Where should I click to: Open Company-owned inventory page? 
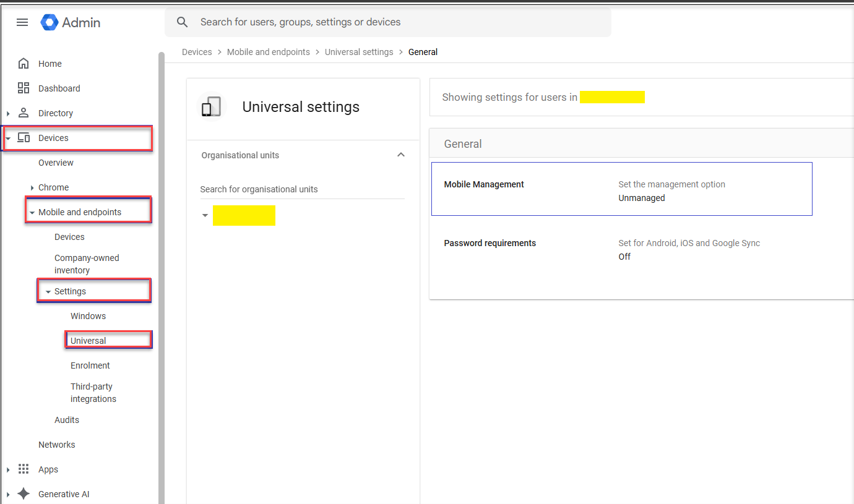(x=87, y=264)
